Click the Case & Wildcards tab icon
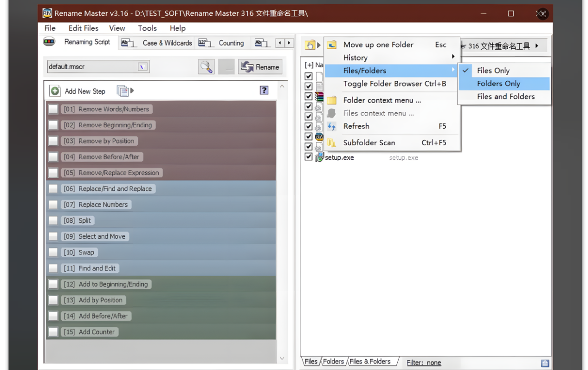588x370 pixels. pyautogui.click(x=129, y=43)
